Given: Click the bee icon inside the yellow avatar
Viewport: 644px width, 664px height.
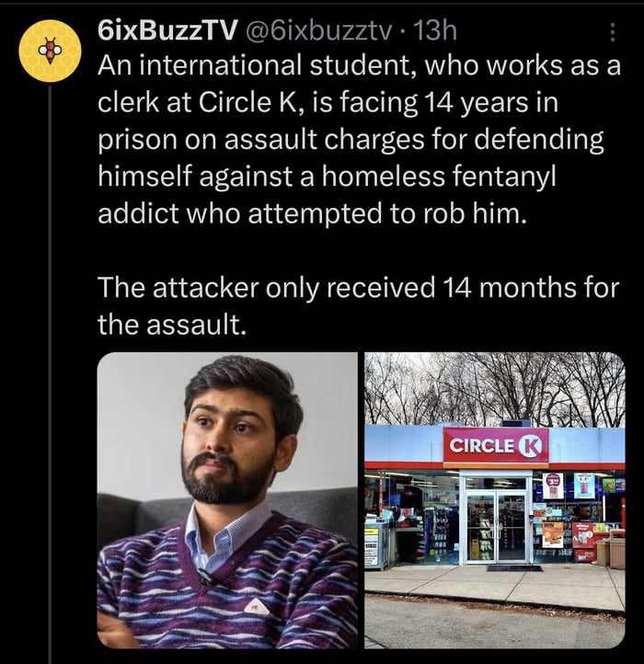Looking at the screenshot, I should pyautogui.click(x=51, y=51).
